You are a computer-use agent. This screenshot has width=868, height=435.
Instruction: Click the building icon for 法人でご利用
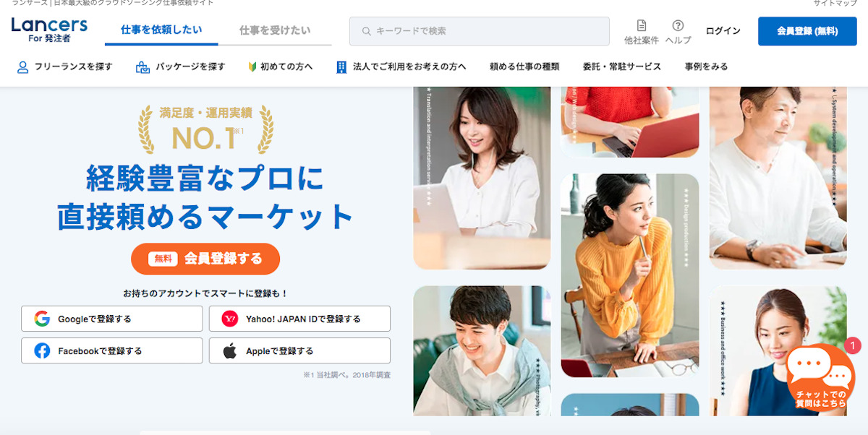tap(341, 66)
